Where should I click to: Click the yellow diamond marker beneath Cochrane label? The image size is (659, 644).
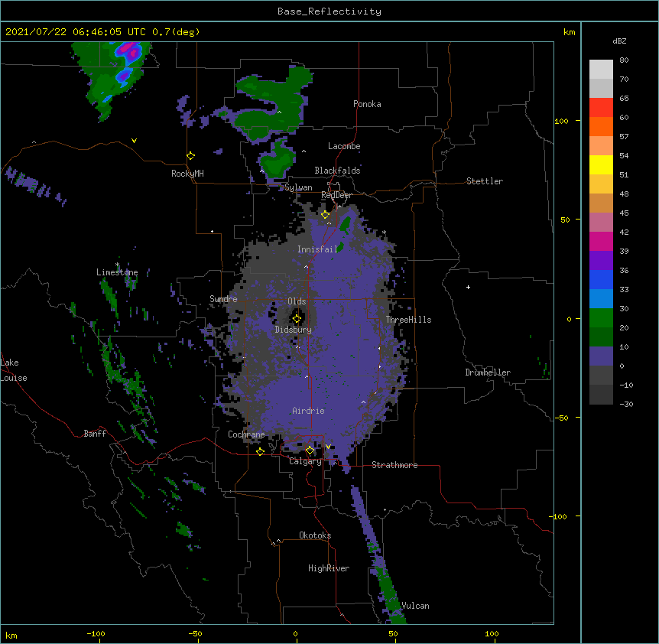click(x=260, y=452)
